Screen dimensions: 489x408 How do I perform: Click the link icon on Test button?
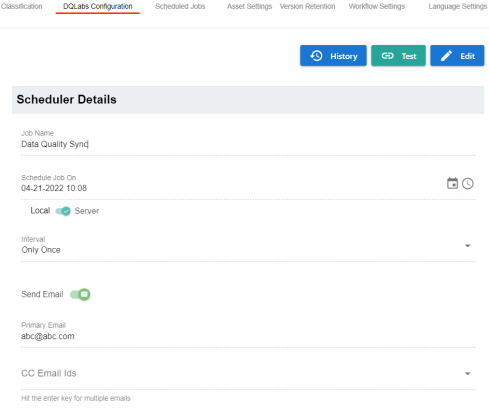coord(387,56)
